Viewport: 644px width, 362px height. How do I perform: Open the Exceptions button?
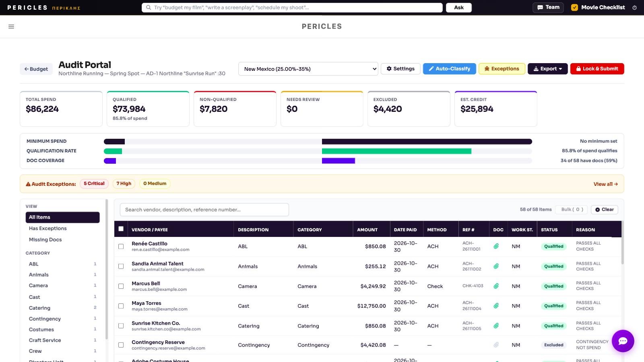[x=502, y=69]
